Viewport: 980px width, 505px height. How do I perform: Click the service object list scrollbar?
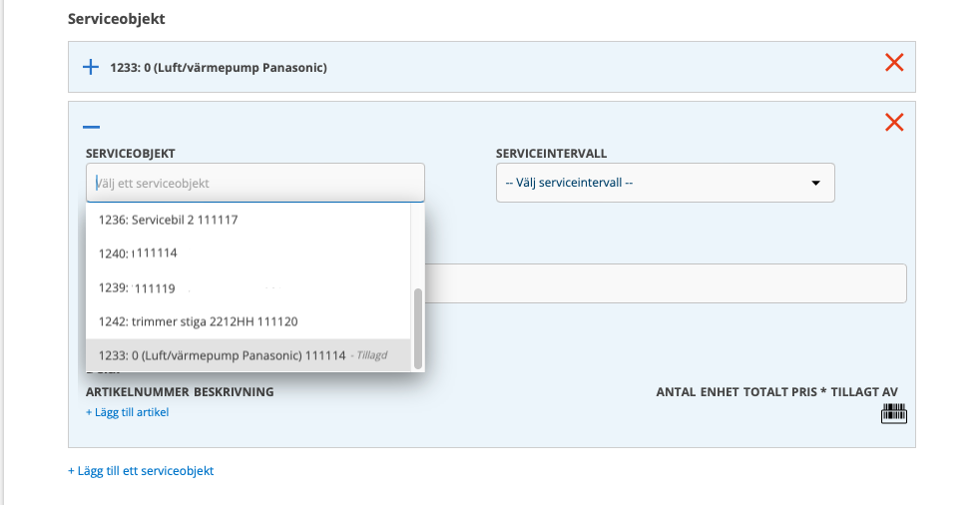(418, 327)
